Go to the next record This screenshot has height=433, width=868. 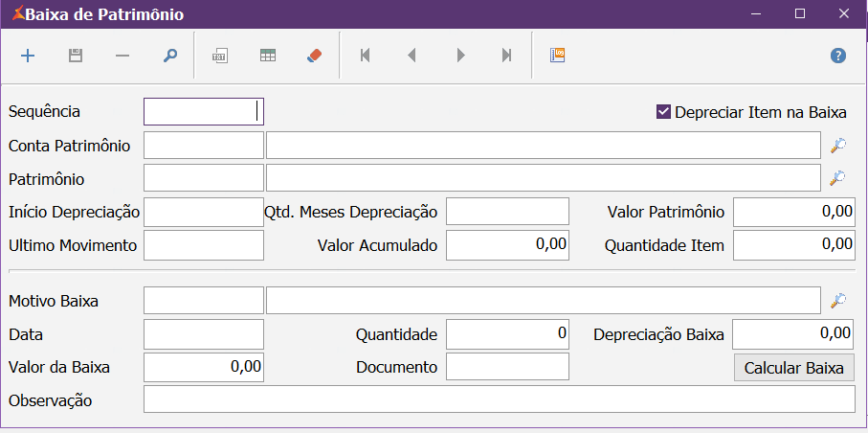tap(460, 56)
